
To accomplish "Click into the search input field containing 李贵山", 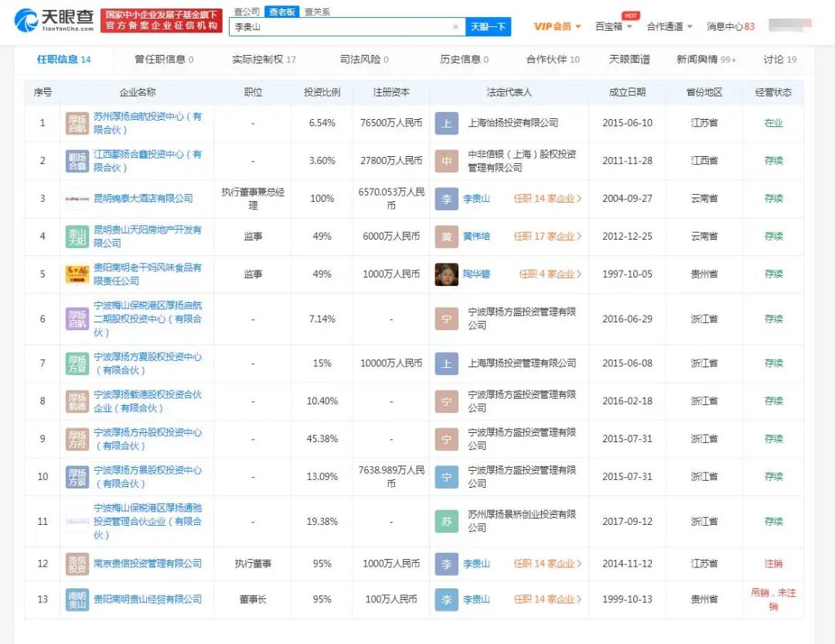I will [x=340, y=27].
